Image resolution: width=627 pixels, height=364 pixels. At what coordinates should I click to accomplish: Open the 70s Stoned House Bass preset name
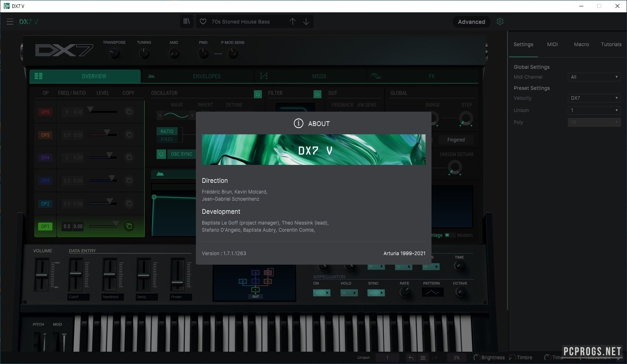[x=240, y=22]
